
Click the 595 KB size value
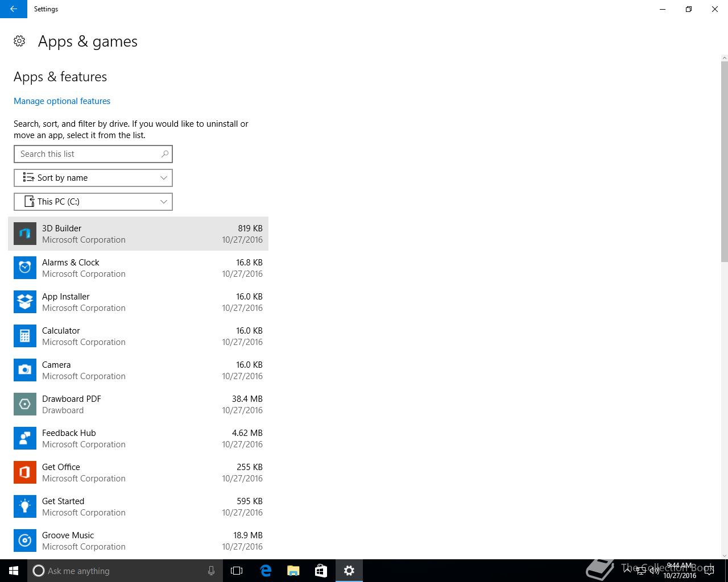pyautogui.click(x=250, y=501)
